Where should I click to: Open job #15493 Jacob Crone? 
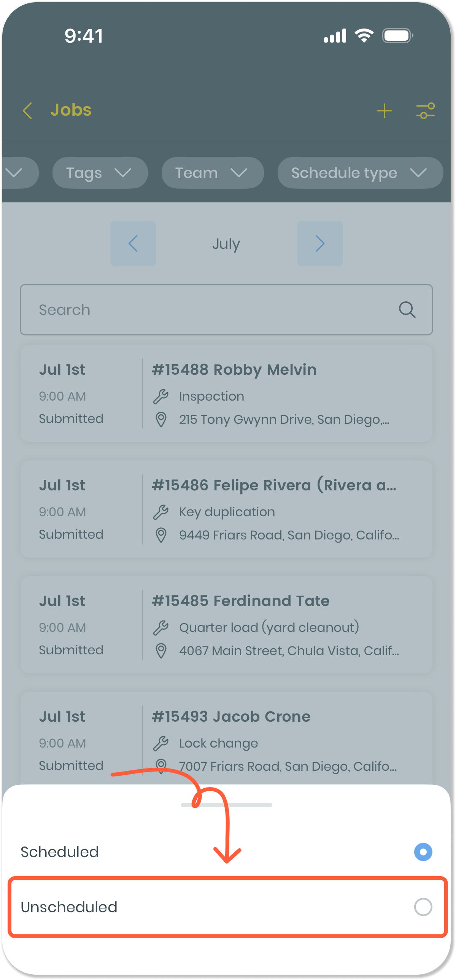tap(231, 717)
